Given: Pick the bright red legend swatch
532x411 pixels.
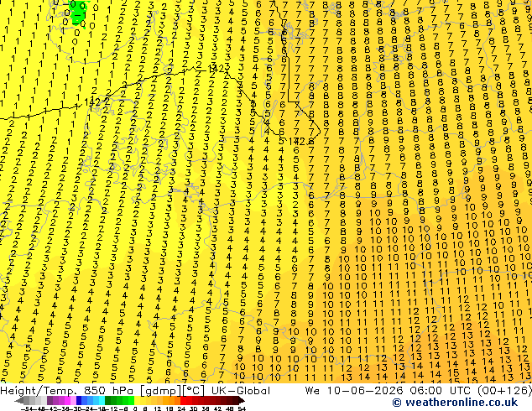Looking at the screenshot, I should tap(183, 400).
